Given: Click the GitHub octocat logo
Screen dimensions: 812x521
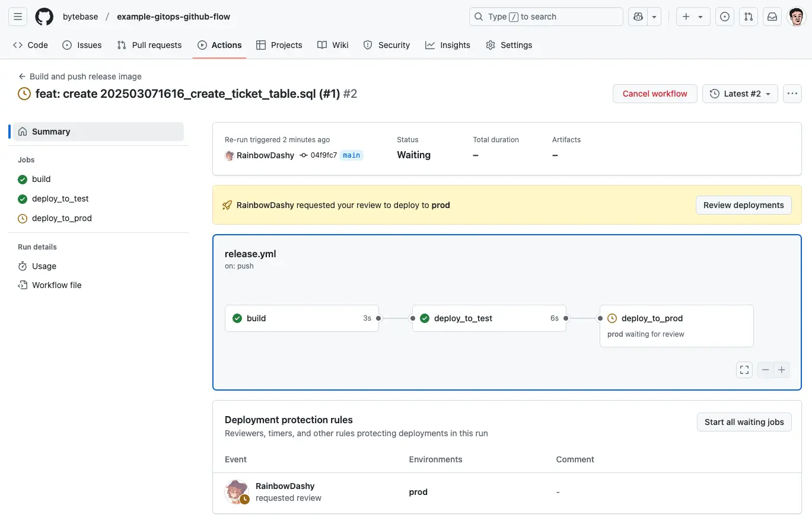Looking at the screenshot, I should coord(44,16).
